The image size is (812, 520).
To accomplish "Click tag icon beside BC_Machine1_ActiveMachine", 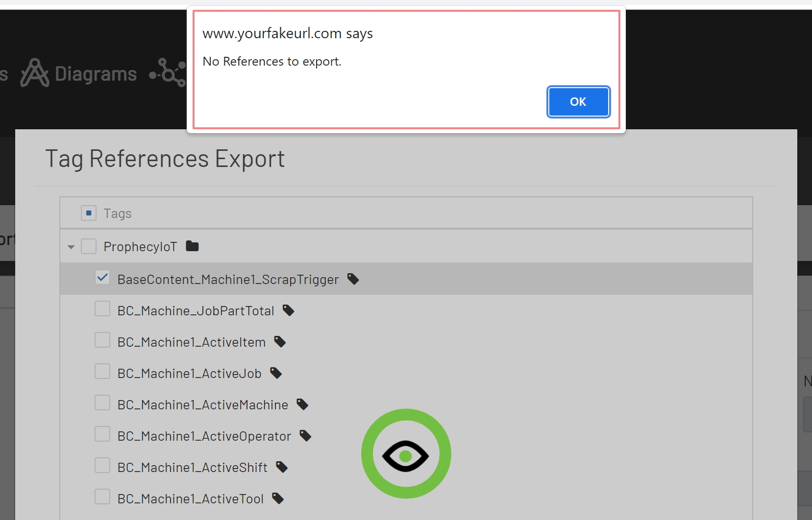I will pyautogui.click(x=302, y=404).
